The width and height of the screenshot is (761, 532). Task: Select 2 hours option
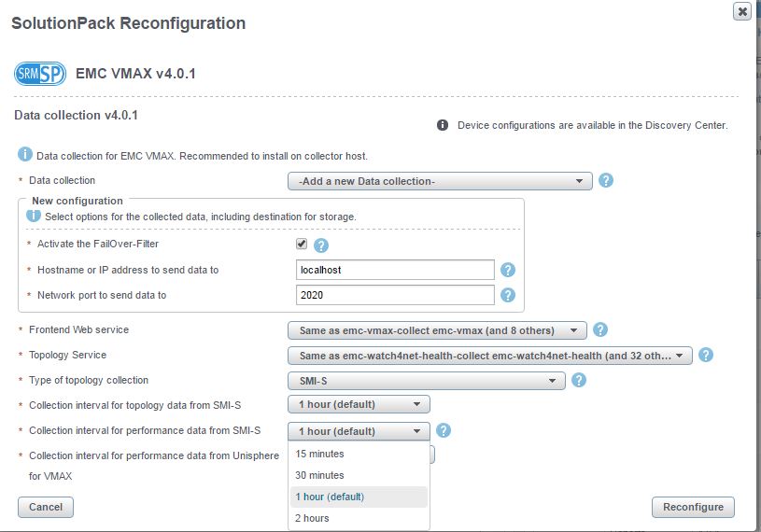(359, 518)
